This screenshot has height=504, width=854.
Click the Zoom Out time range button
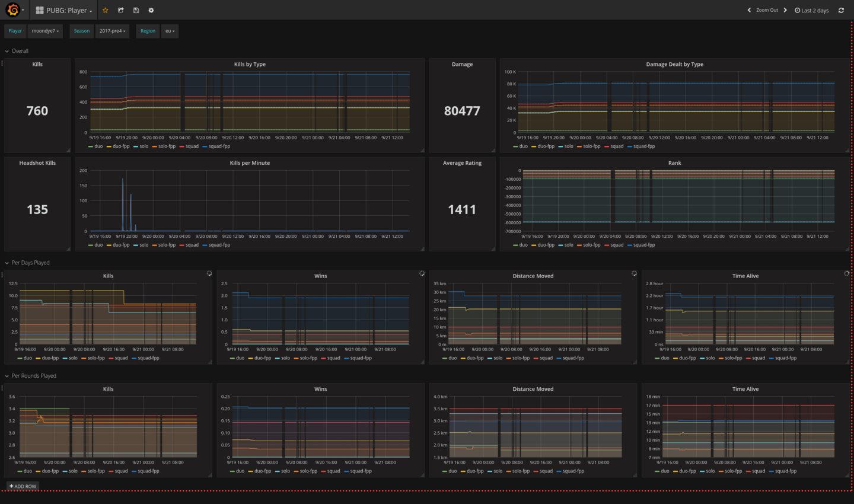(767, 10)
